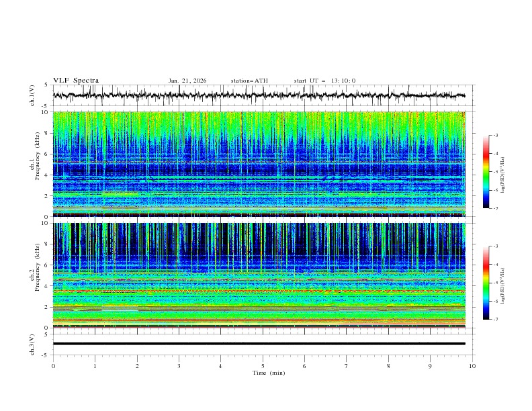
Task: Click the ch.2 spectrogram color scale bar
Action: coord(486,283)
